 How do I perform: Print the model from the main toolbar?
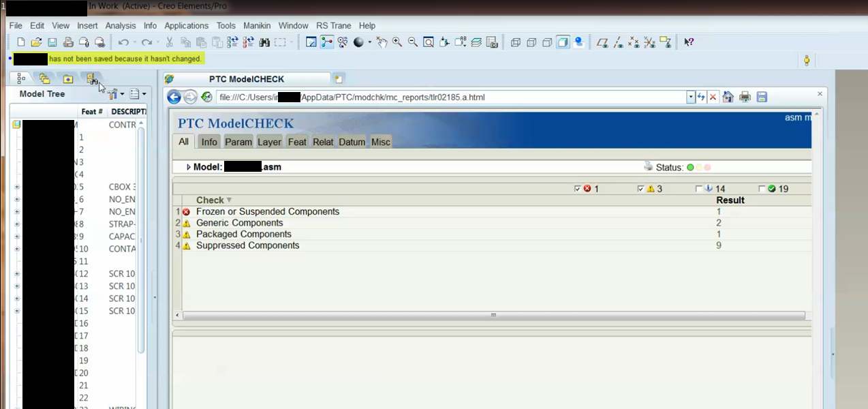click(68, 42)
